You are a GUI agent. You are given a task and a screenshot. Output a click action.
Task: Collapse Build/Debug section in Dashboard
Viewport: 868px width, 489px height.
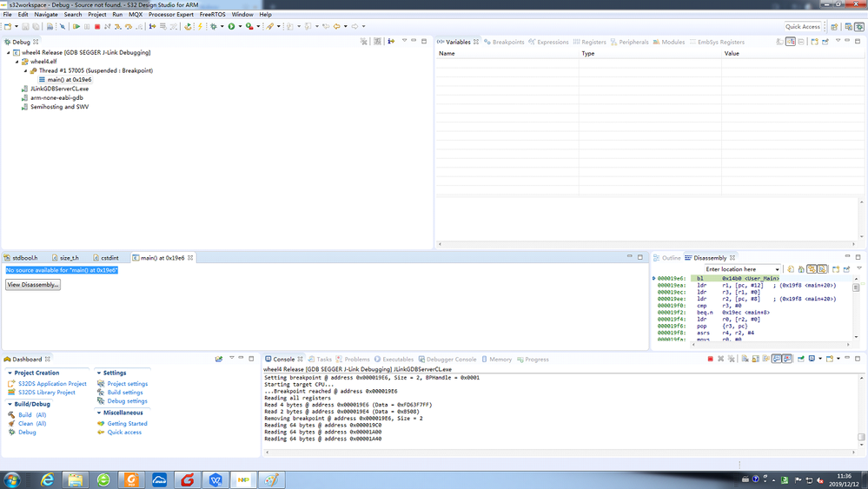pos(10,404)
